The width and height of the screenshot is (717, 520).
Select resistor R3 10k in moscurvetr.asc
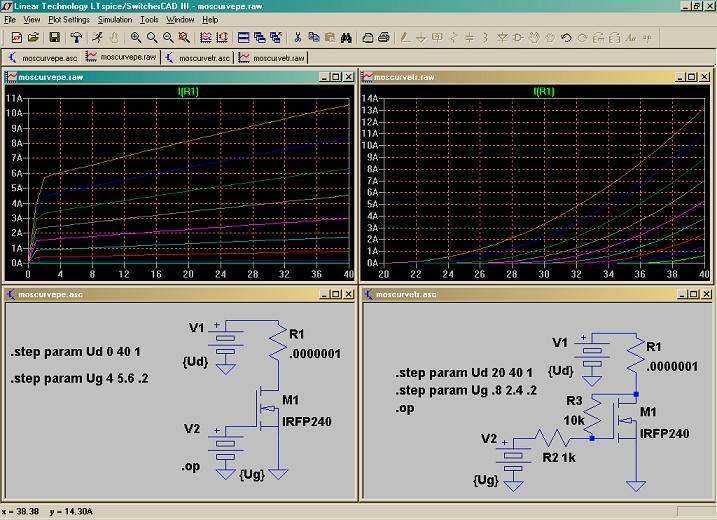592,417
